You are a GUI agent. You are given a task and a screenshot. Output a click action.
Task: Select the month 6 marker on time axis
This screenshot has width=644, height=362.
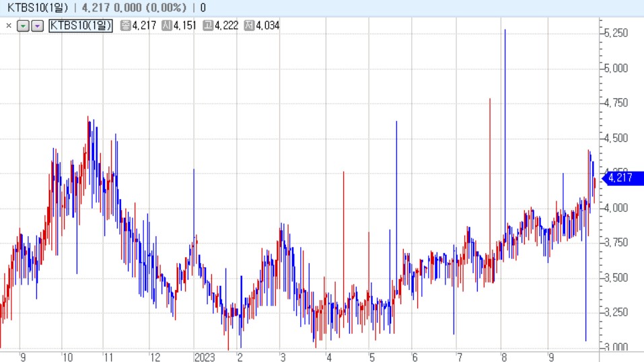click(x=415, y=357)
